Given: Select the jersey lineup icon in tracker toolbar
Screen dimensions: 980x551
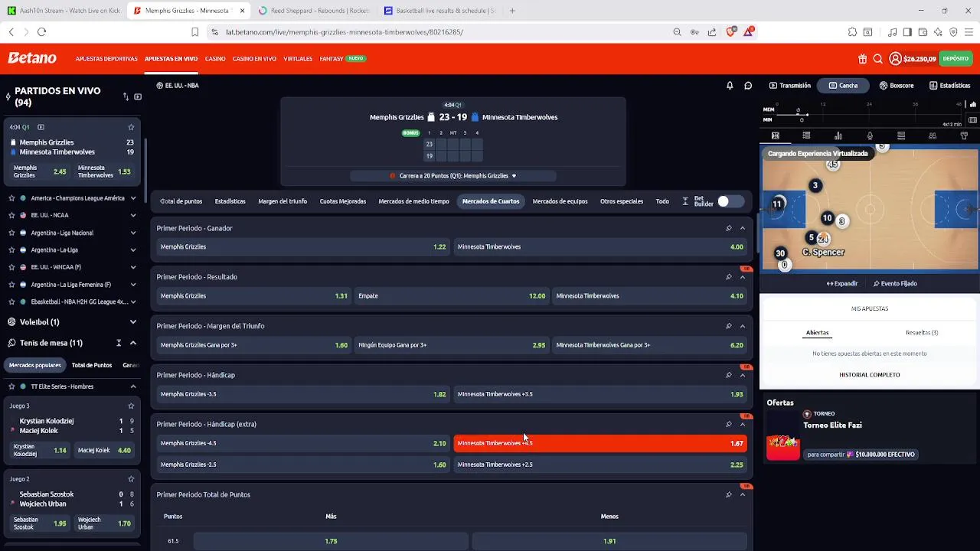Looking at the screenshot, I should [964, 135].
